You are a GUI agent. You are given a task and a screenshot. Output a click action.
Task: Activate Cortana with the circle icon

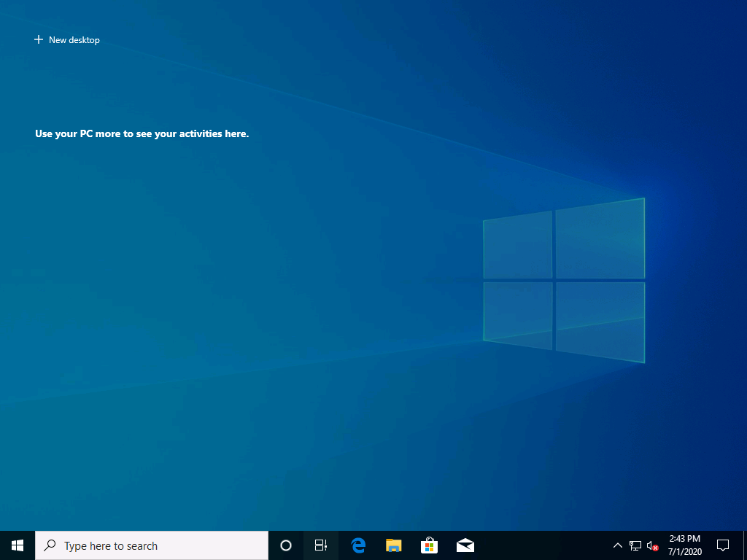[285, 545]
